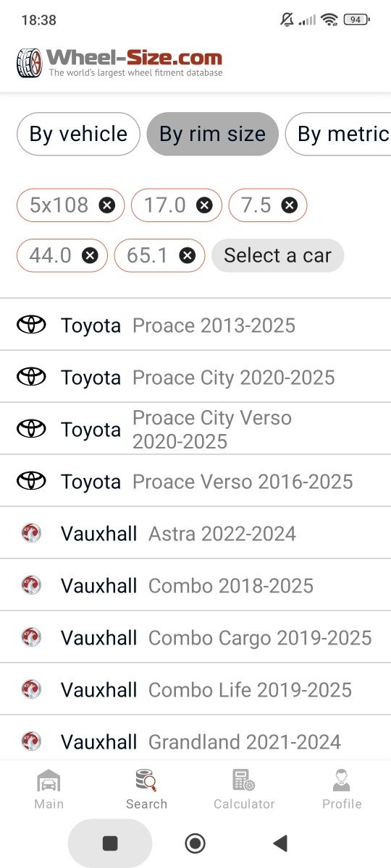The height and width of the screenshot is (868, 391).
Task: Choose Vauxhall Combo Cargo 2019-2025
Action: coord(195,637)
